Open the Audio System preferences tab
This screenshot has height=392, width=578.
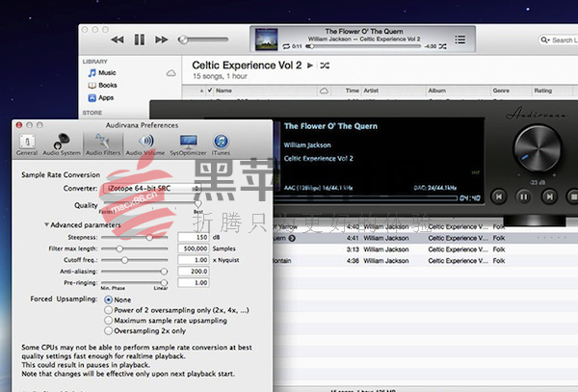[x=62, y=144]
